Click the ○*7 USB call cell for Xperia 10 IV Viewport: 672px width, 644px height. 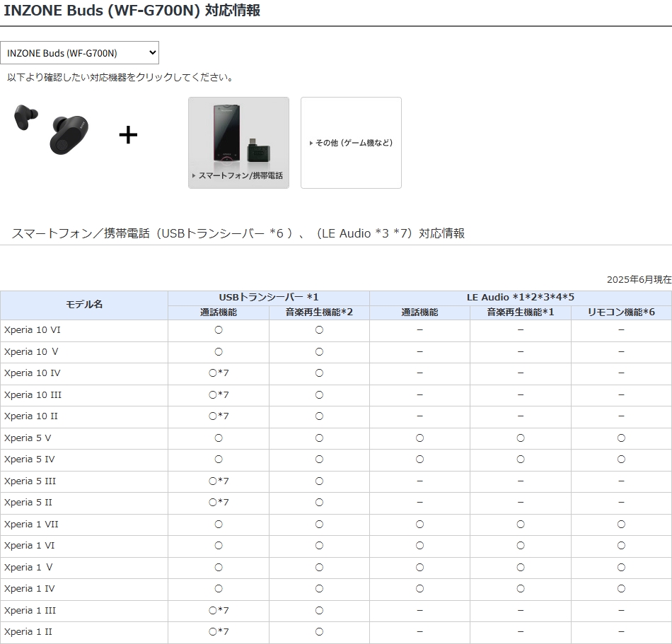219,373
